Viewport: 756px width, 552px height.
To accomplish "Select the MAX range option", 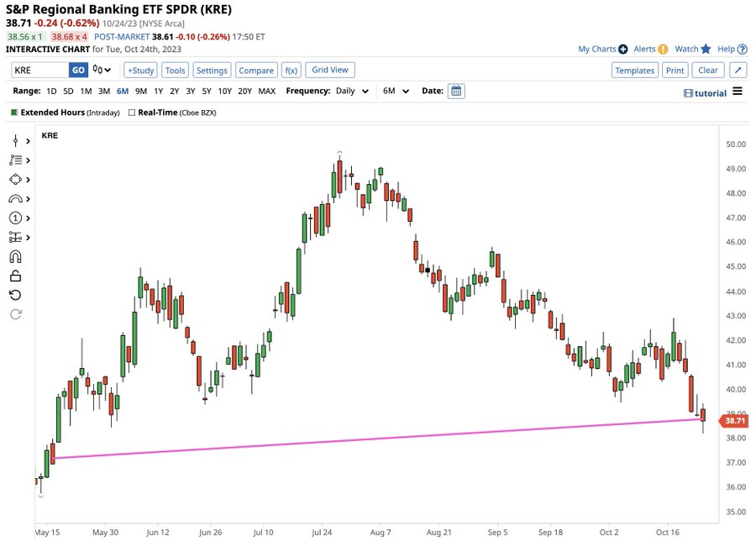I will pyautogui.click(x=266, y=91).
